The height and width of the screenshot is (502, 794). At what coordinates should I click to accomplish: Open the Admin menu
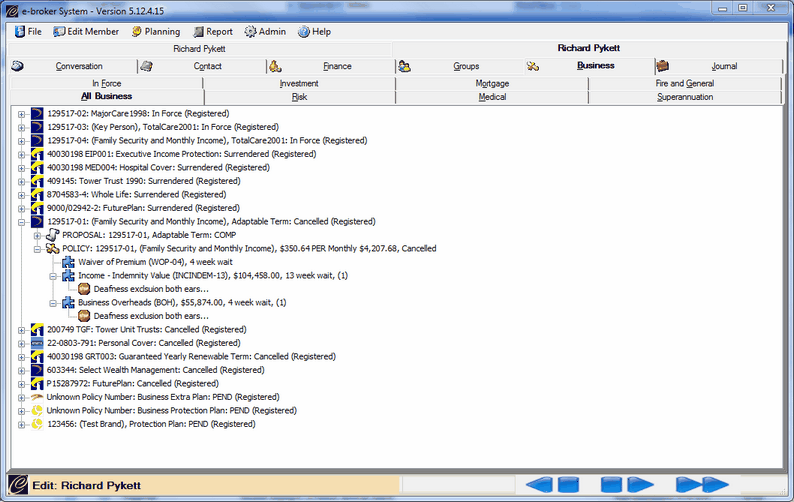265,31
